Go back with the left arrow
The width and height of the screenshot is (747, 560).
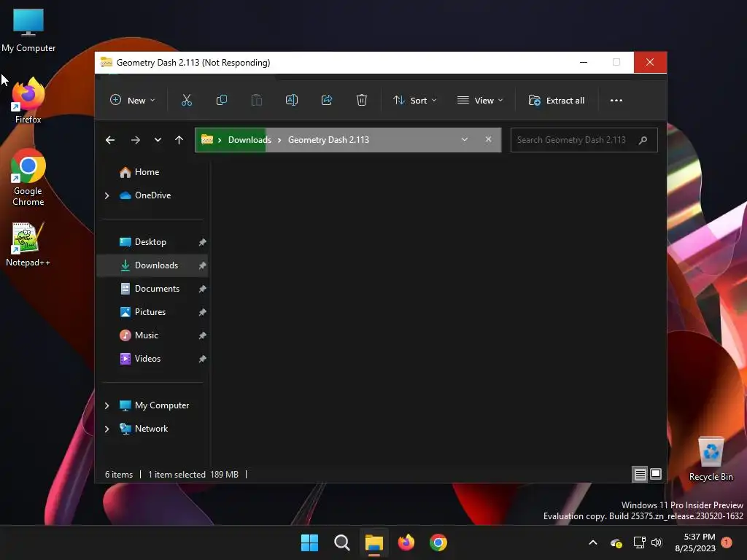click(x=110, y=140)
